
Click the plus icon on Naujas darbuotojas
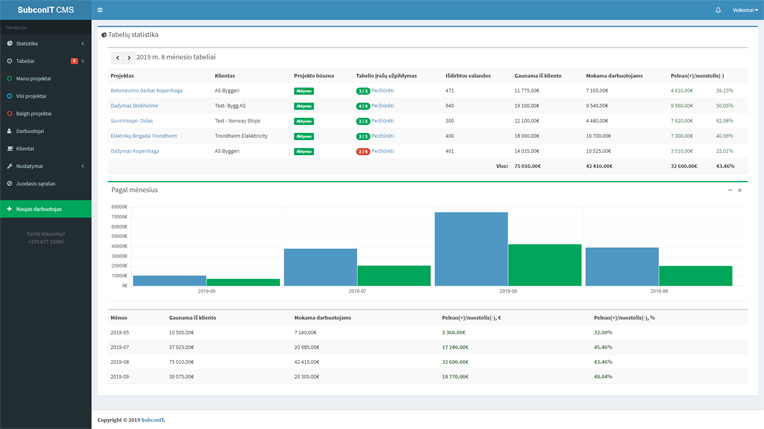tap(9, 209)
